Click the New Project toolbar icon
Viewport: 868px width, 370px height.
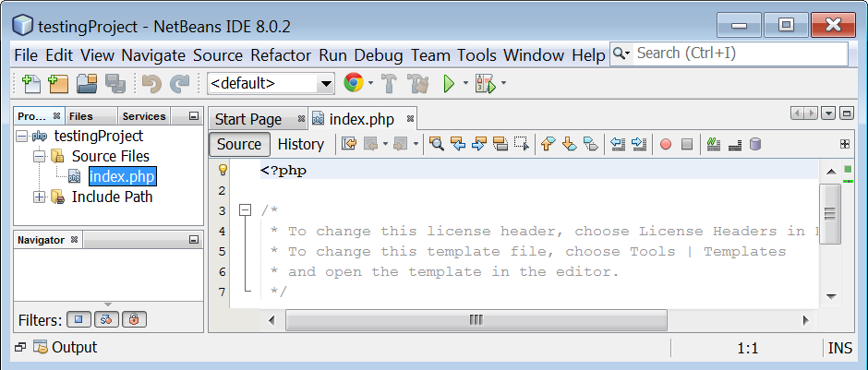58,84
